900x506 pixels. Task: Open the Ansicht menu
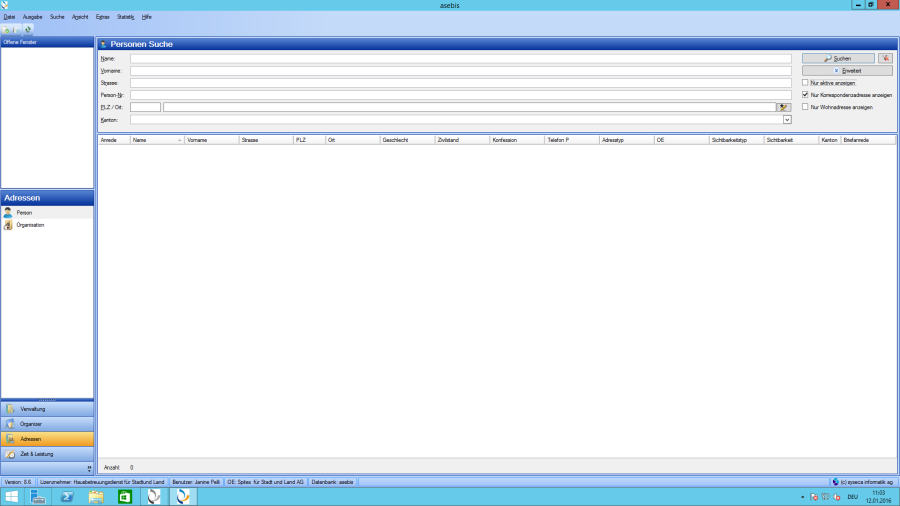point(80,17)
